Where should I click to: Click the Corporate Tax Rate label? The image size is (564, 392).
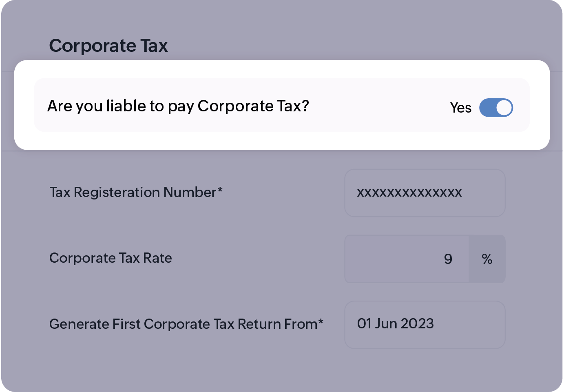click(x=111, y=258)
